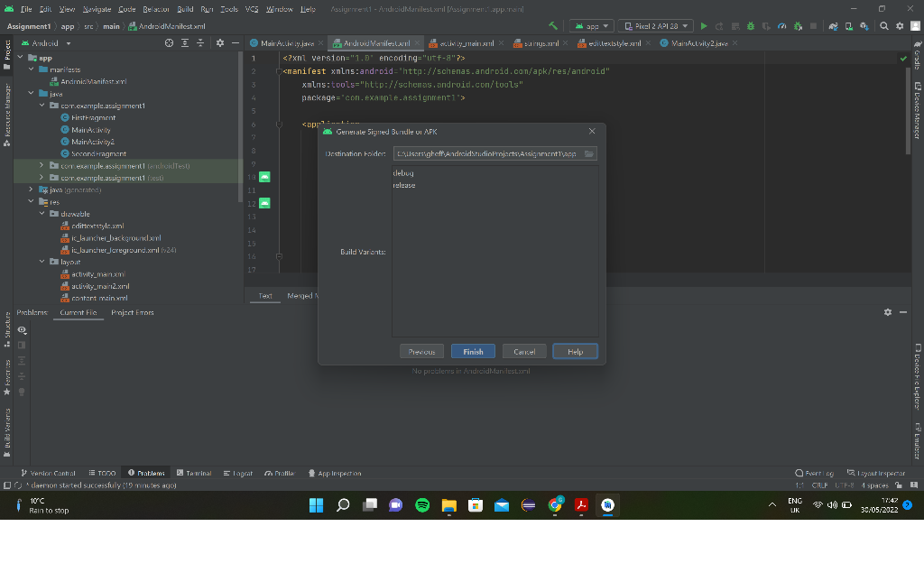The height and width of the screenshot is (582, 924).
Task: Click the select opened file target icon
Action: (x=169, y=43)
